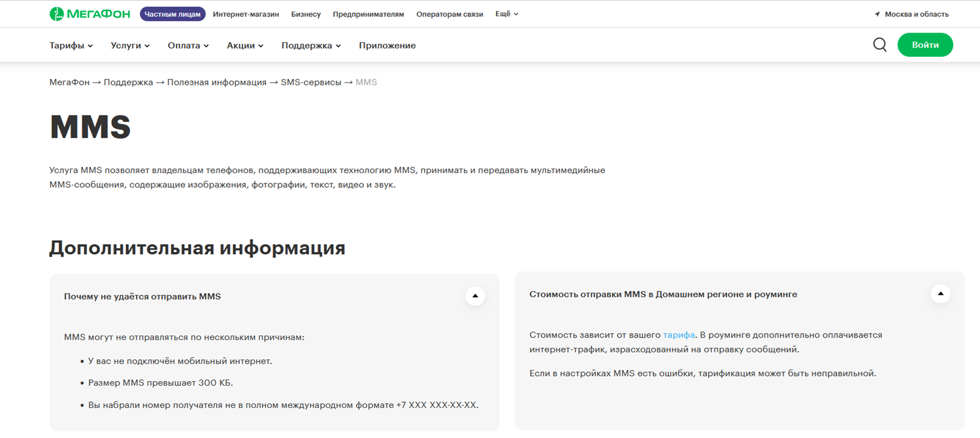Go to Поддержка breadcrumb

pyautogui.click(x=128, y=82)
